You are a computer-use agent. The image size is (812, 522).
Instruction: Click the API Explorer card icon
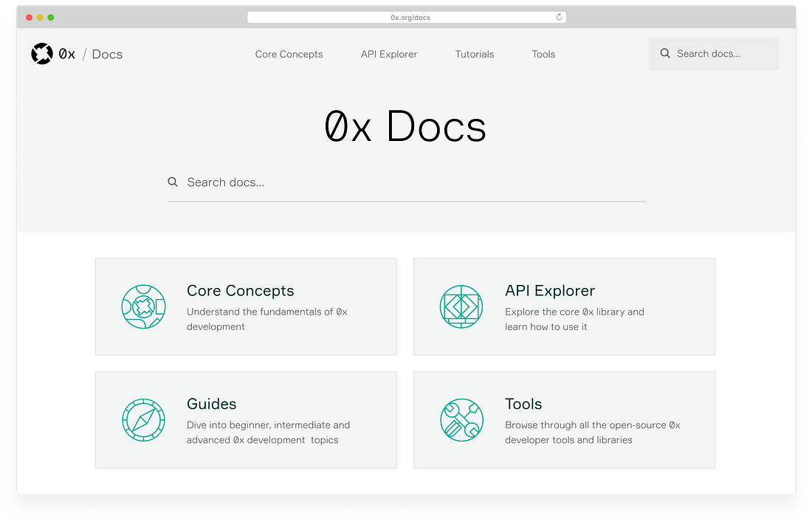(x=461, y=306)
